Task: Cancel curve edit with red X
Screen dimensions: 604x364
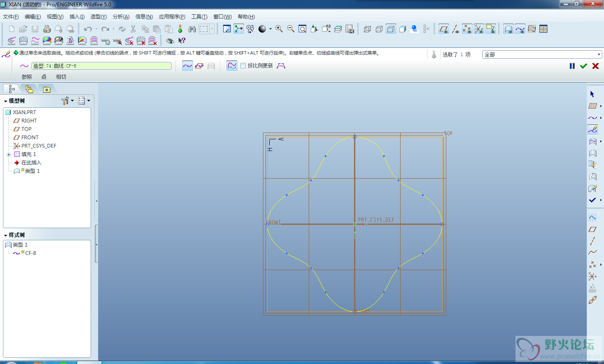Action: 595,66
